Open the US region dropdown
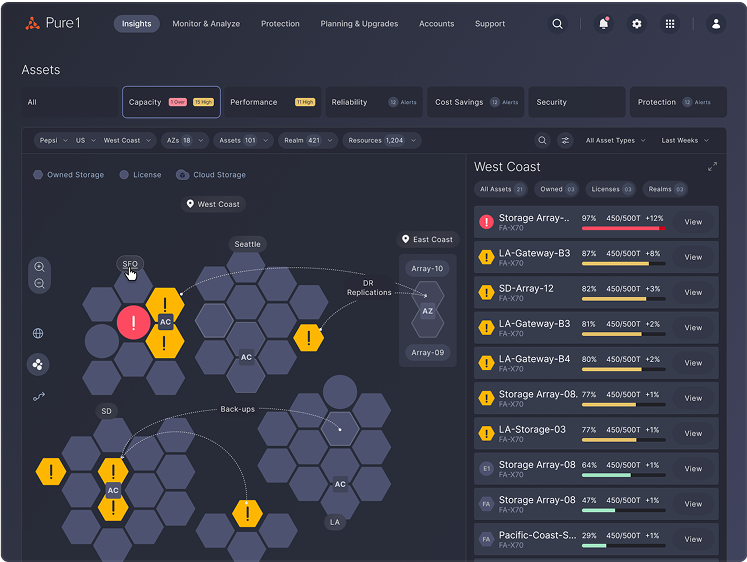The width and height of the screenshot is (747, 562). 86,140
